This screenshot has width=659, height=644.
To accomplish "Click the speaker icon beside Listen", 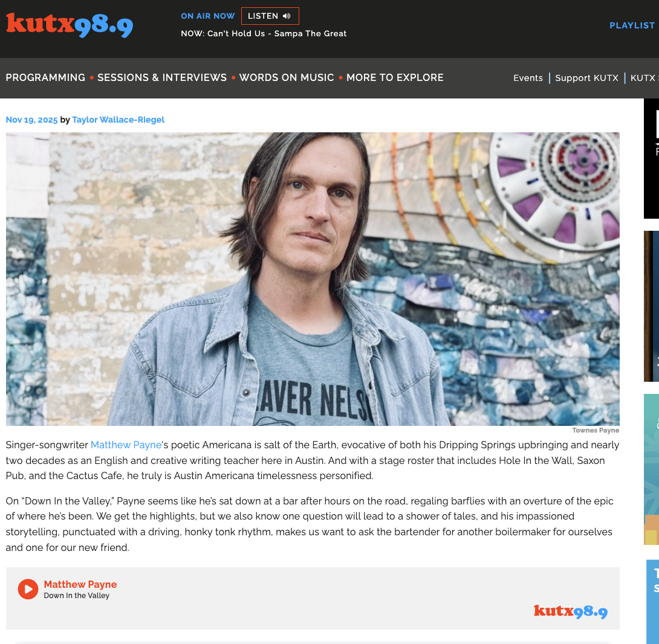I will tap(287, 16).
